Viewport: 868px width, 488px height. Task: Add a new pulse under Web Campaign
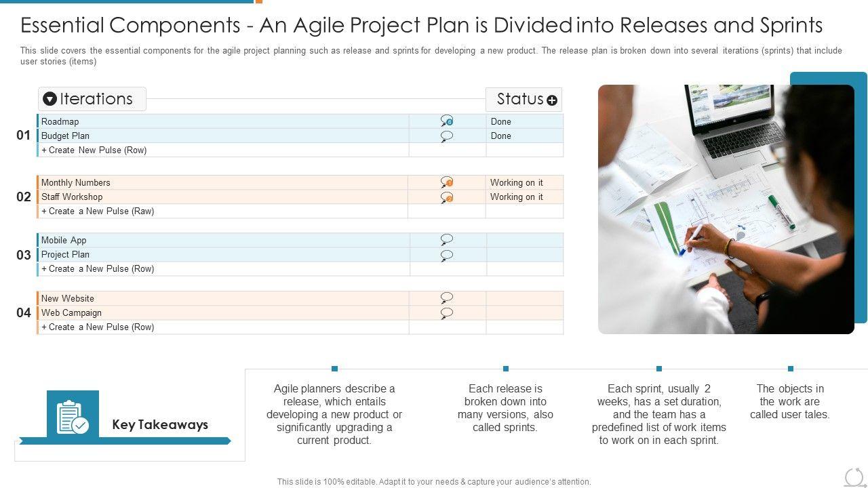click(x=97, y=327)
